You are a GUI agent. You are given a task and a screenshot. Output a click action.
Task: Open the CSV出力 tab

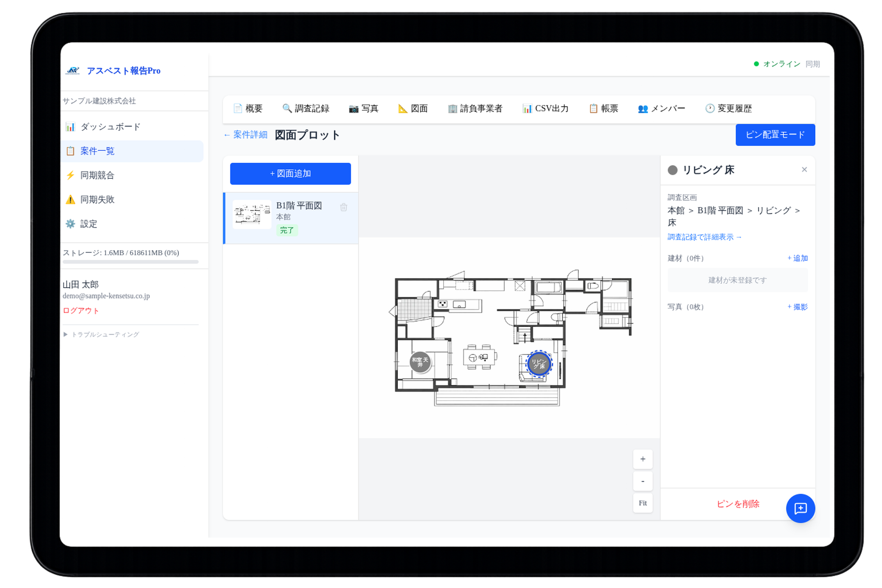click(546, 109)
